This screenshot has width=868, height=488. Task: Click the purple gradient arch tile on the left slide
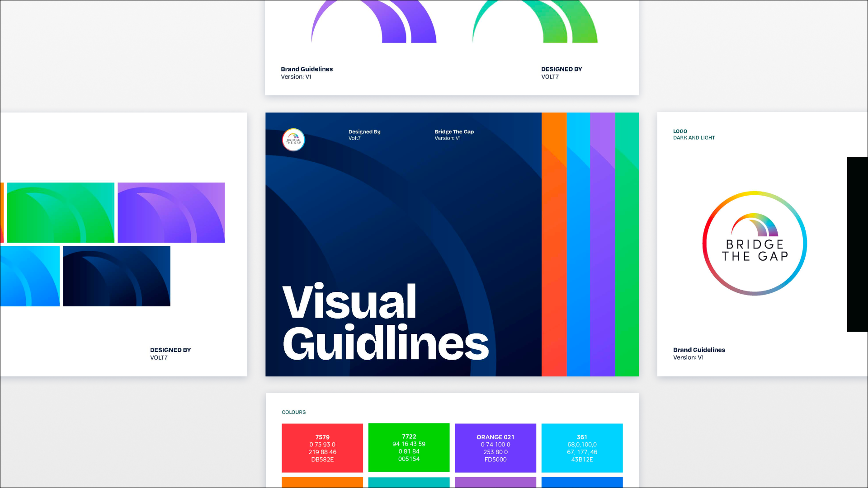coord(171,212)
